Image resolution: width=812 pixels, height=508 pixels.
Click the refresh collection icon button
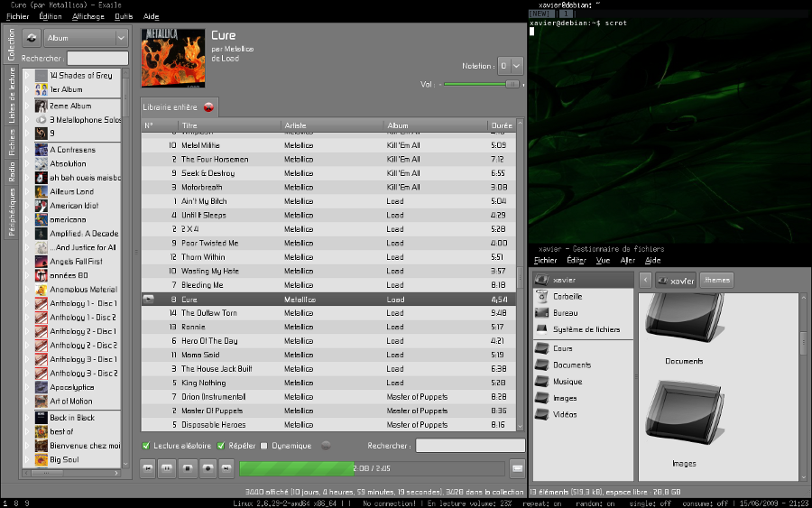(x=32, y=38)
